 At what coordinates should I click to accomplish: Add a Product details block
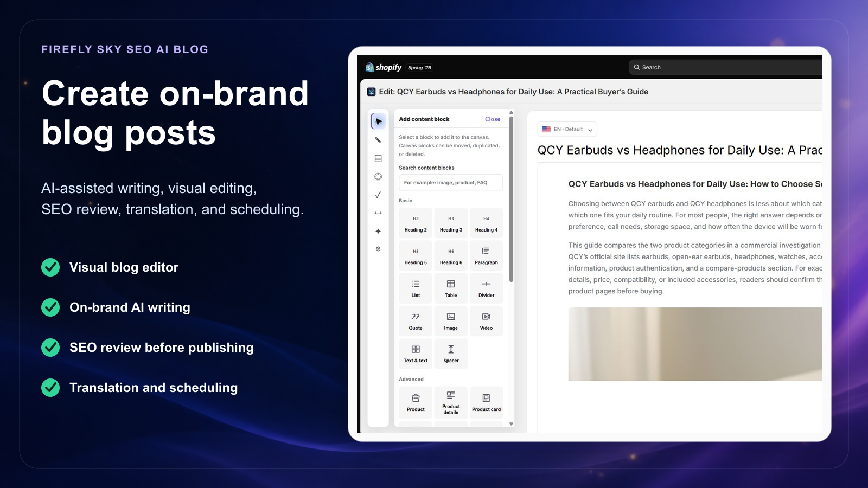451,402
